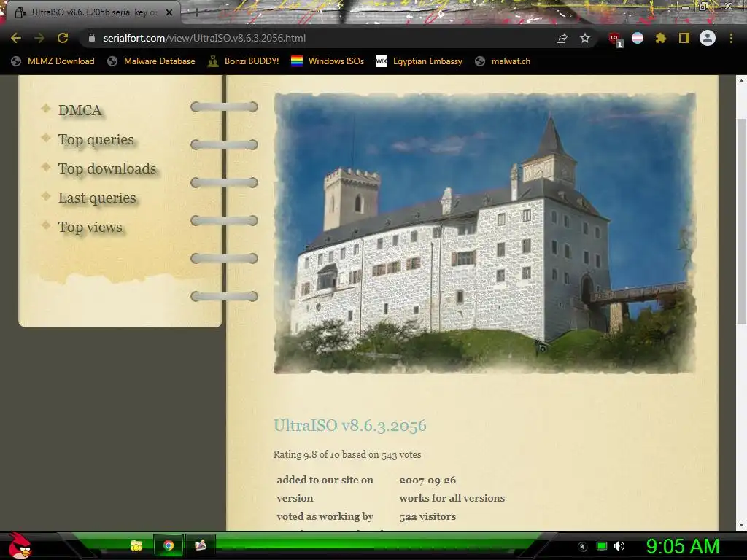Open Last queries in the sidebar
This screenshot has width=747, height=560.
point(97,198)
